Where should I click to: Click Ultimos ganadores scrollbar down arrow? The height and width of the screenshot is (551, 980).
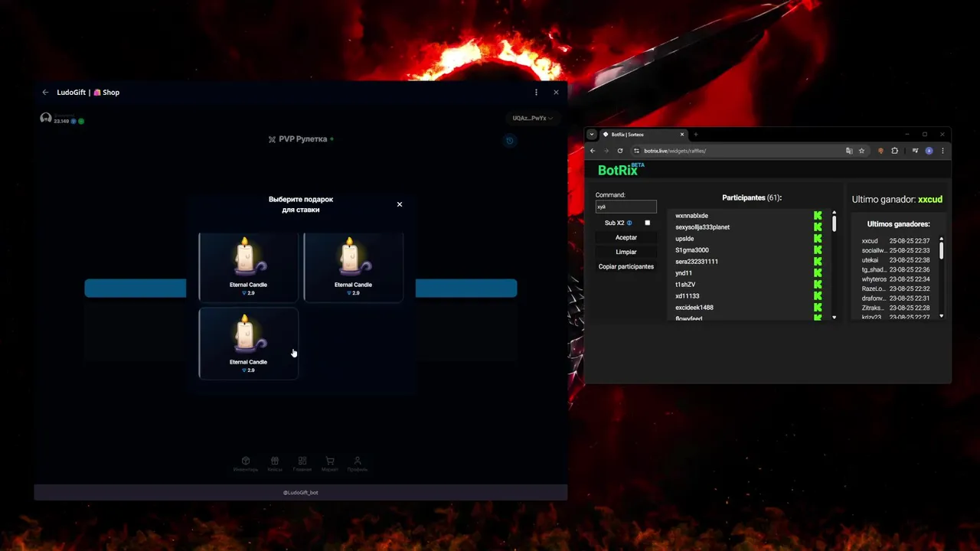coord(942,315)
